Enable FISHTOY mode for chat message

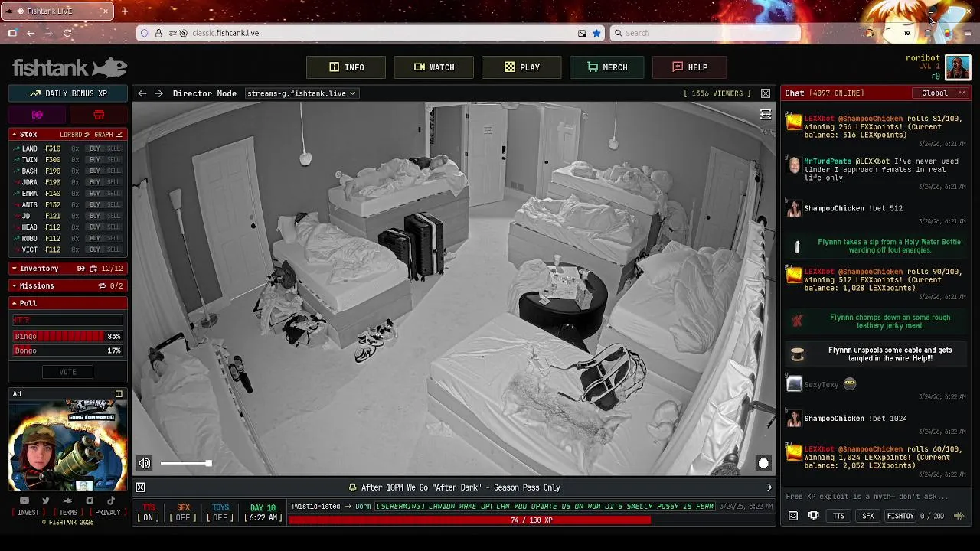(900, 516)
